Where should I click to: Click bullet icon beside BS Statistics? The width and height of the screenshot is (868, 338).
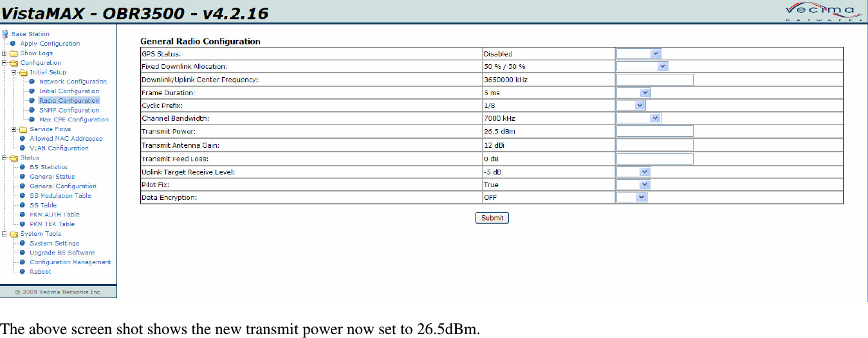[x=23, y=167]
